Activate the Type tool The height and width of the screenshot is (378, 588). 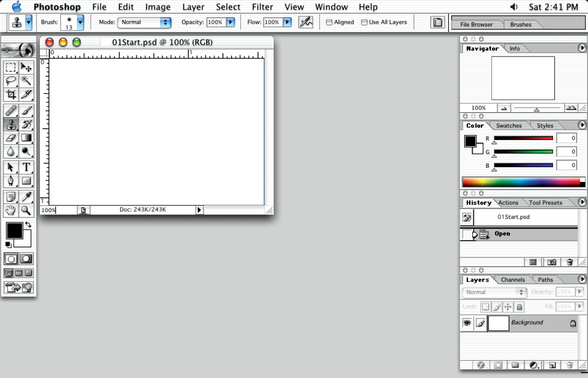(26, 168)
